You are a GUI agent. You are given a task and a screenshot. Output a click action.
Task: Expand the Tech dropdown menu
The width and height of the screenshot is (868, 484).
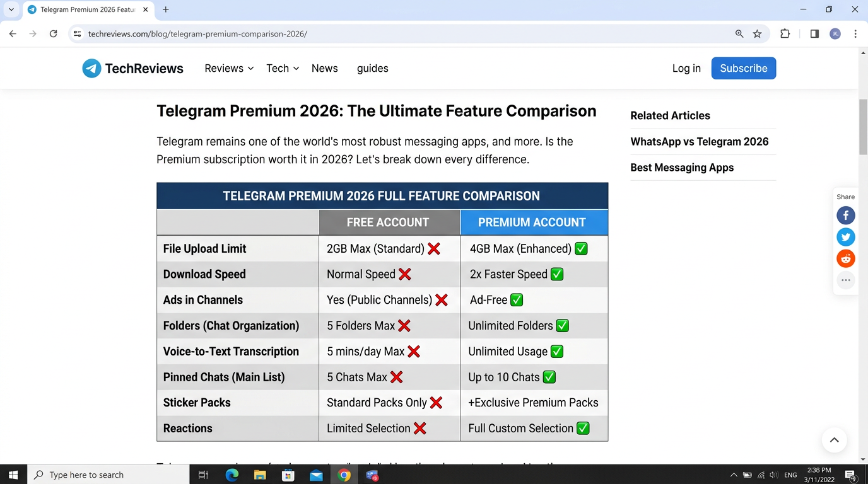pos(281,68)
